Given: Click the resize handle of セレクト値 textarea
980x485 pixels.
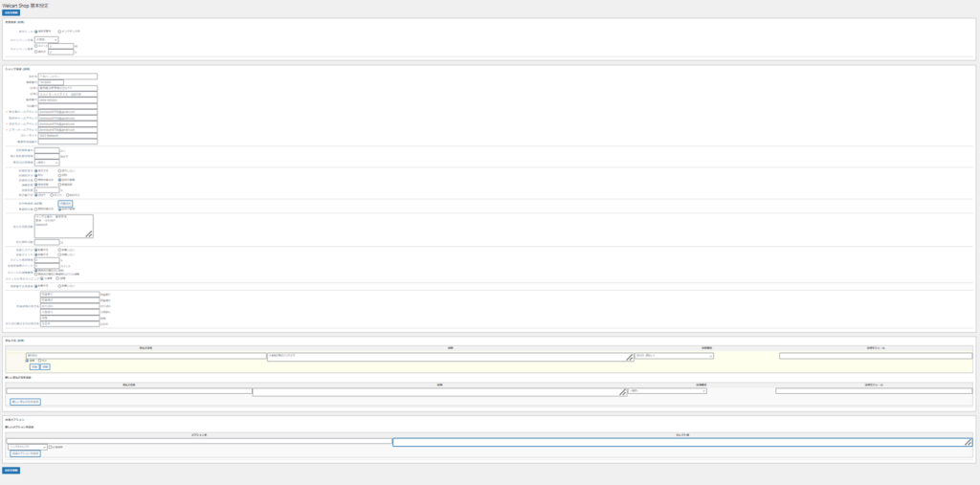Looking at the screenshot, I should coord(969,444).
